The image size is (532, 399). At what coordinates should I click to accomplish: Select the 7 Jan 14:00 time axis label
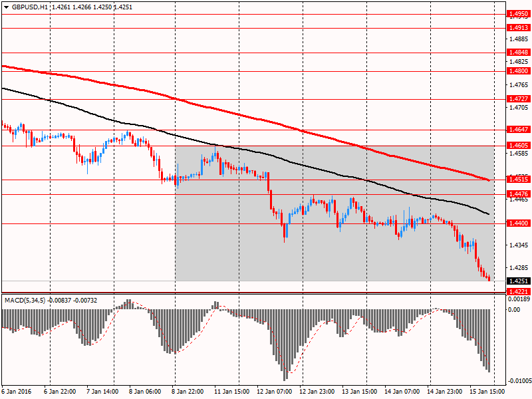click(102, 392)
